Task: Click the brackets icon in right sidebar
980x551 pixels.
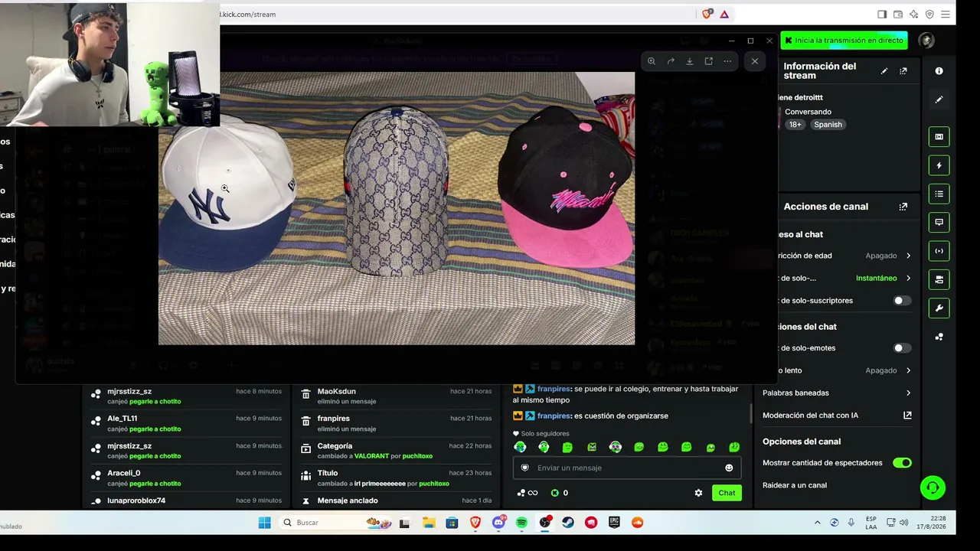Action: [x=939, y=251]
